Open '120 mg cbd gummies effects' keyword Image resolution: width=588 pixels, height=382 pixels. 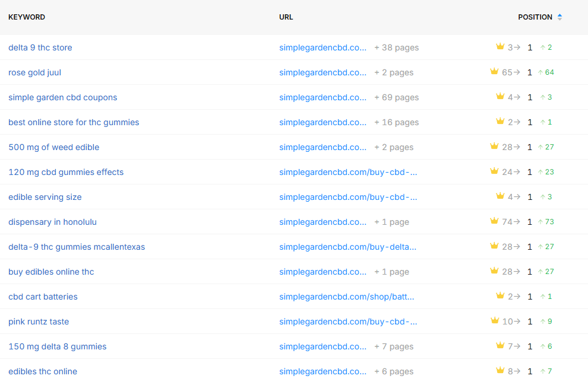point(66,172)
